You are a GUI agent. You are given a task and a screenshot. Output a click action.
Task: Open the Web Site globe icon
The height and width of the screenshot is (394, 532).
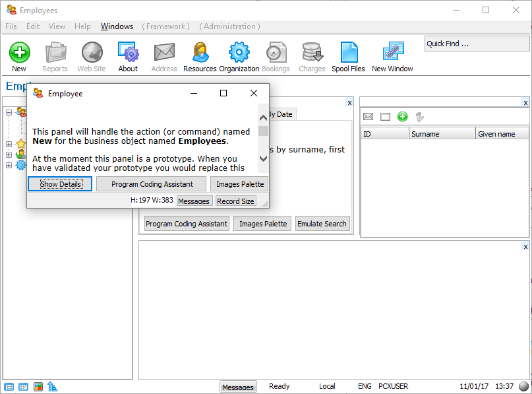[92, 52]
